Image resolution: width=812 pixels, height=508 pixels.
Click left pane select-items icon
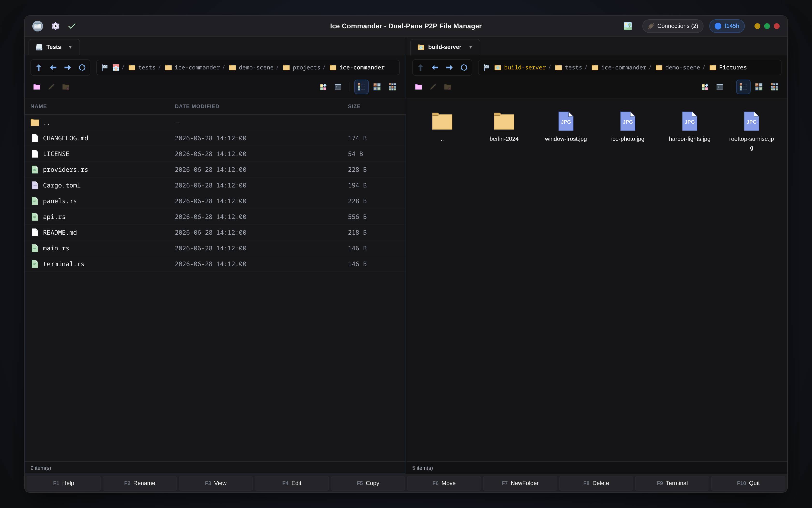(x=323, y=87)
